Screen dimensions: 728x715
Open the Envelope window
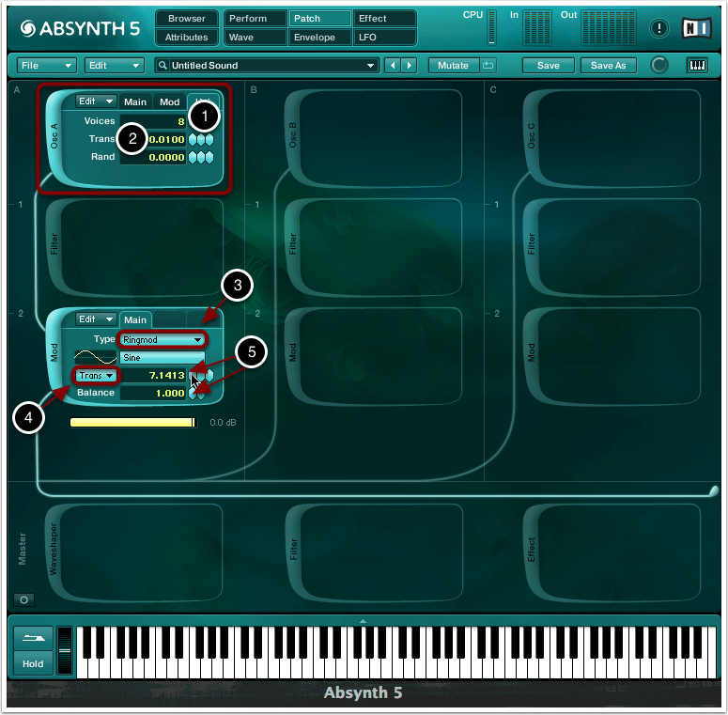[320, 38]
